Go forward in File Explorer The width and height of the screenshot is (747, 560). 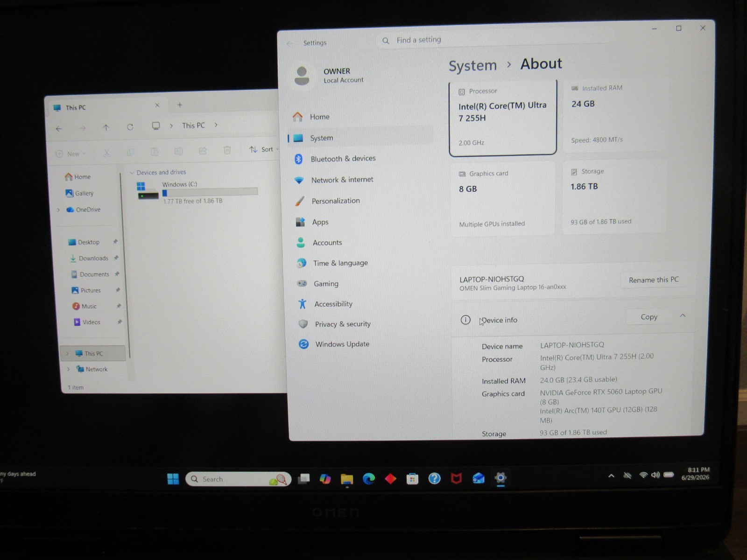82,128
